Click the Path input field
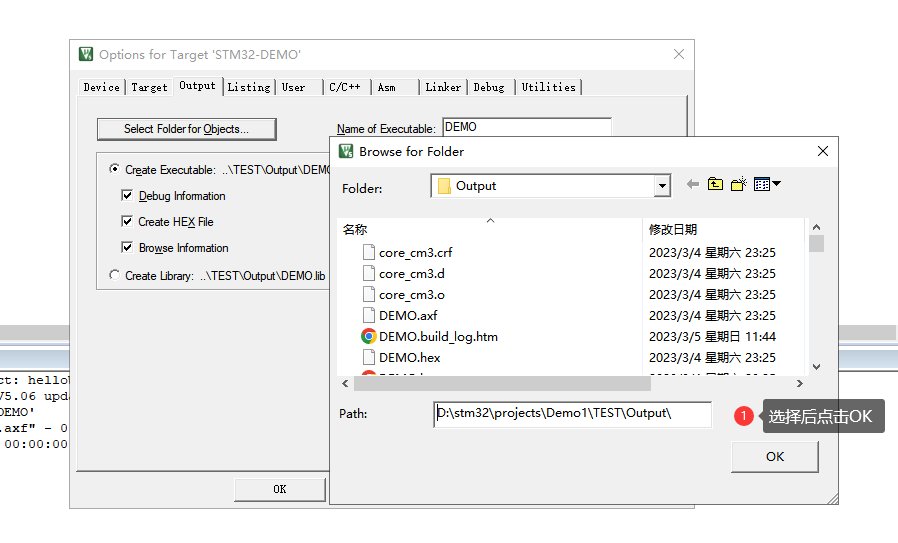The image size is (898, 543). 573,414
